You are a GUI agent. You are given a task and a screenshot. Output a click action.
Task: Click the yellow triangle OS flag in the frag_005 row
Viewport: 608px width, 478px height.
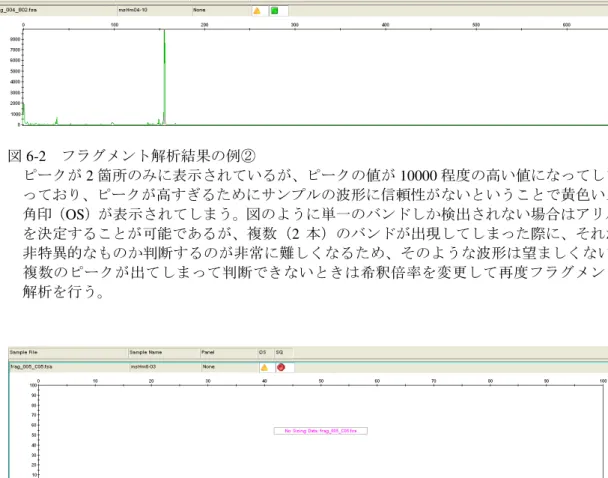[x=264, y=367]
